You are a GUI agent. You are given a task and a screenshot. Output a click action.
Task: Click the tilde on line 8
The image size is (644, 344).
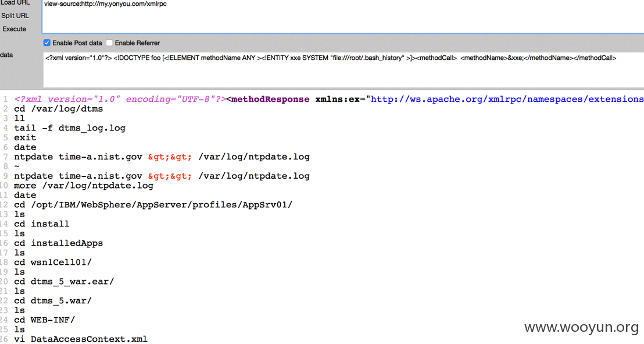17,166
